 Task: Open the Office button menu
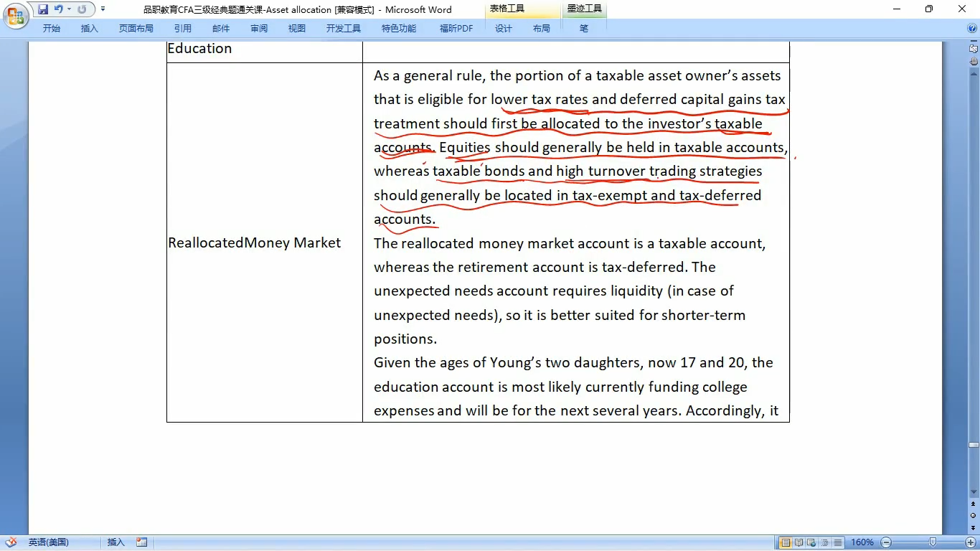click(16, 15)
